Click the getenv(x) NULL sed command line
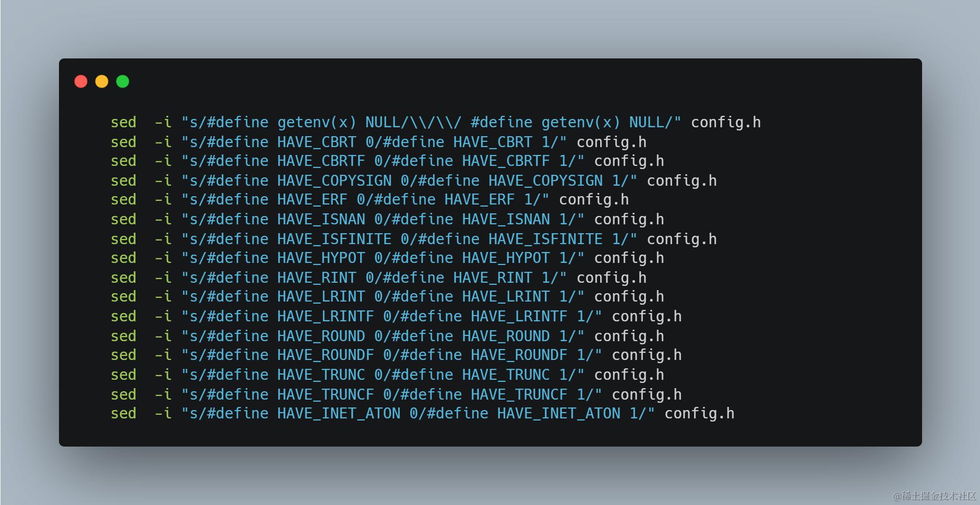Image resolution: width=980 pixels, height=505 pixels. (x=436, y=123)
